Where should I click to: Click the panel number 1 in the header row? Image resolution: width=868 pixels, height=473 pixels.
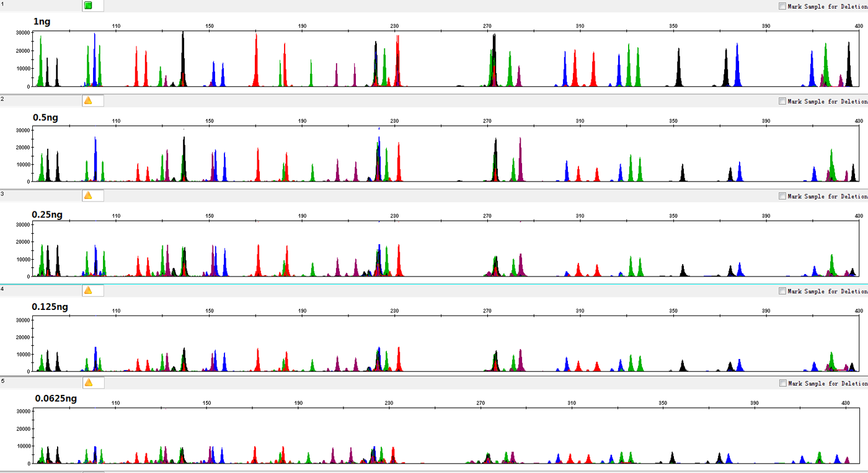[x=2, y=4]
